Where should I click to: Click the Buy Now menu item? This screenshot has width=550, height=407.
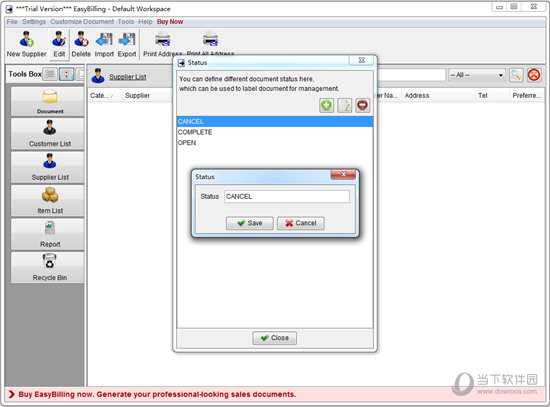[170, 22]
